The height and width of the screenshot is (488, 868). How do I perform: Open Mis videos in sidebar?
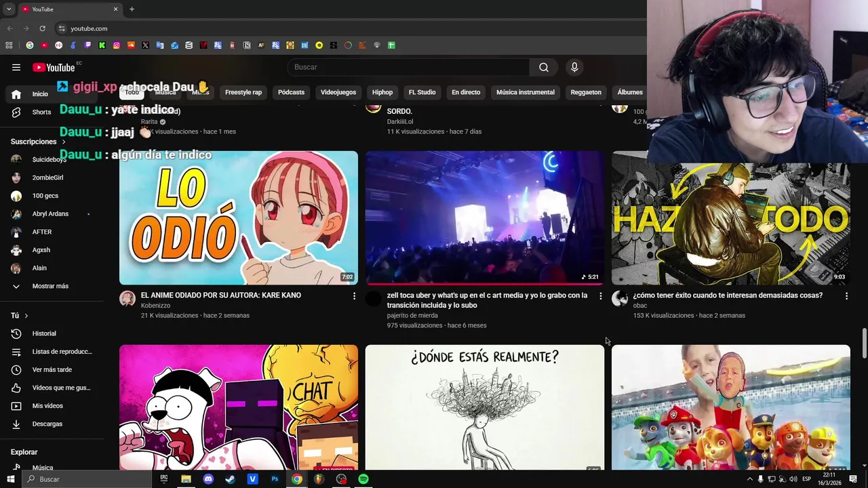click(x=50, y=406)
